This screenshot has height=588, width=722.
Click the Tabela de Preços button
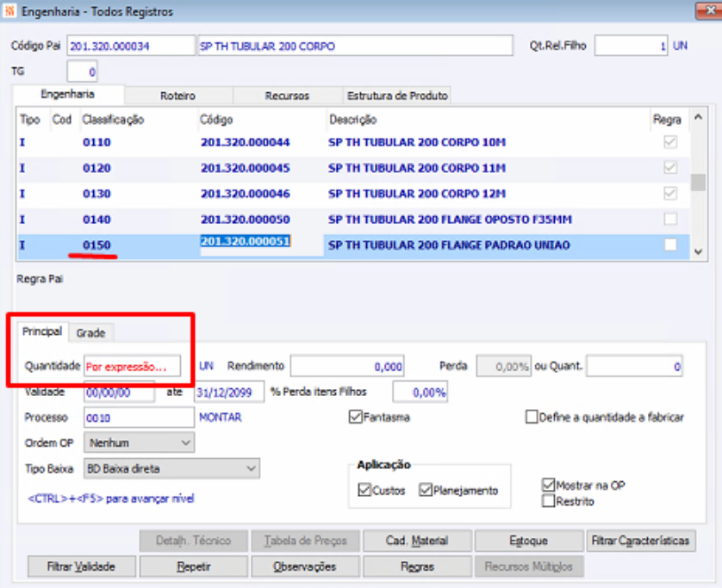click(305, 541)
